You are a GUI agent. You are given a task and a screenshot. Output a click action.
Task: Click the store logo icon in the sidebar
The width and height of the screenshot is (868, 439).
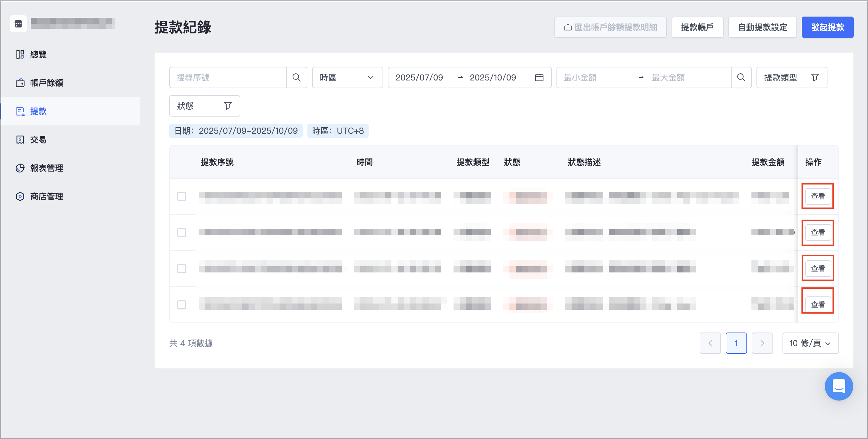(18, 24)
